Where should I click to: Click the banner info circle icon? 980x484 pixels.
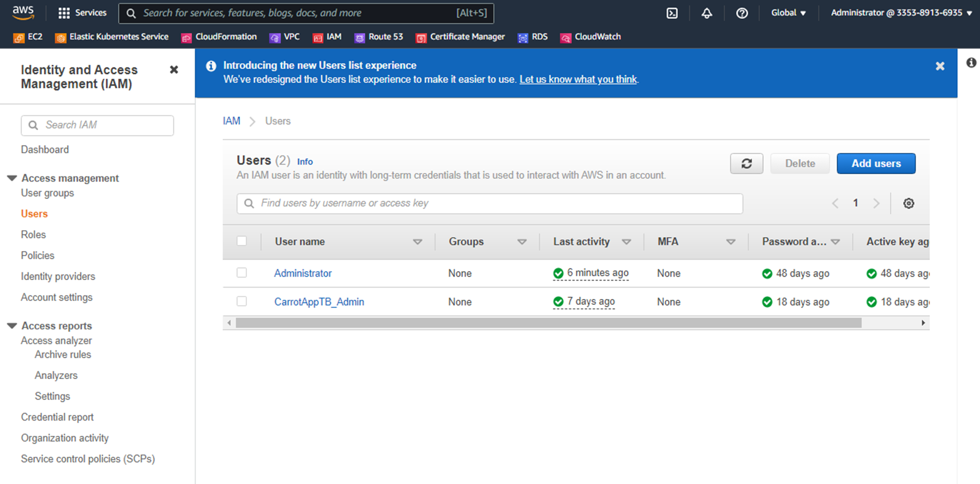coord(211,66)
